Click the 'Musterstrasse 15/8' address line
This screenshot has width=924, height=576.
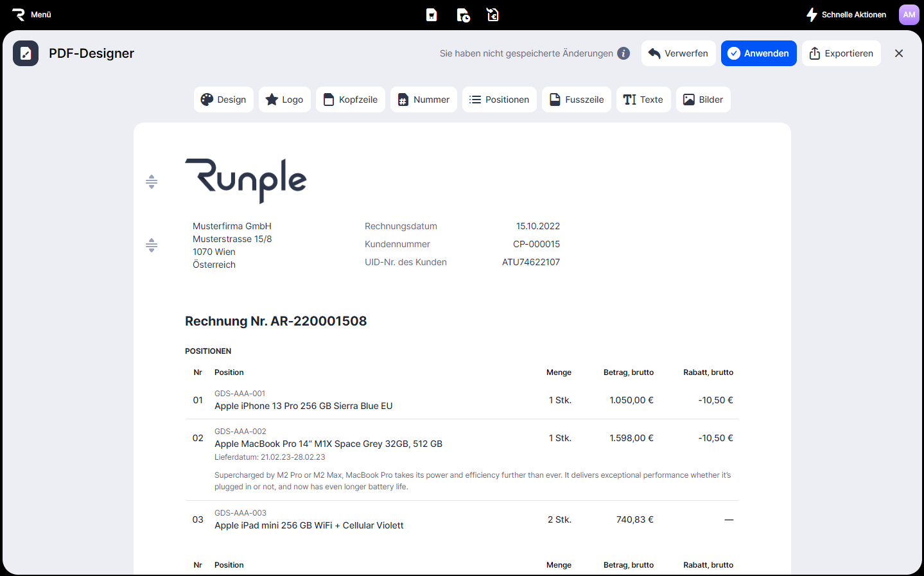click(232, 239)
